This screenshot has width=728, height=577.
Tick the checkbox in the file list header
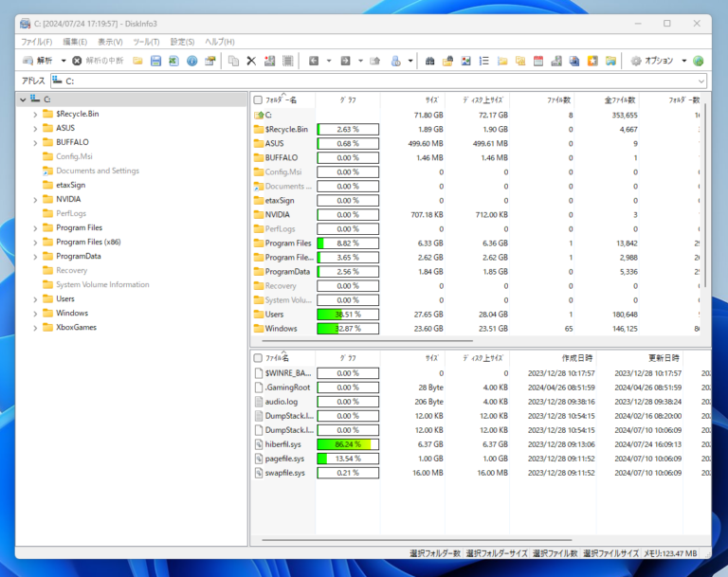[258, 358]
